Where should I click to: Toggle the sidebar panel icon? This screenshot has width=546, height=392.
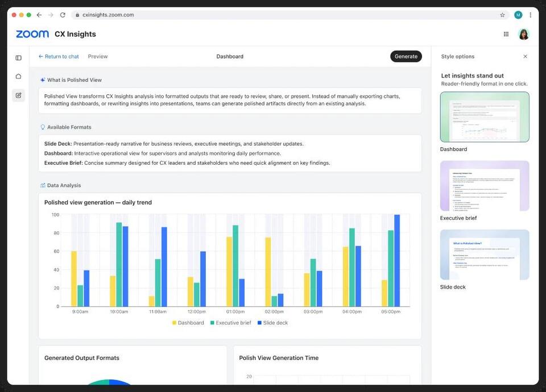(18, 58)
